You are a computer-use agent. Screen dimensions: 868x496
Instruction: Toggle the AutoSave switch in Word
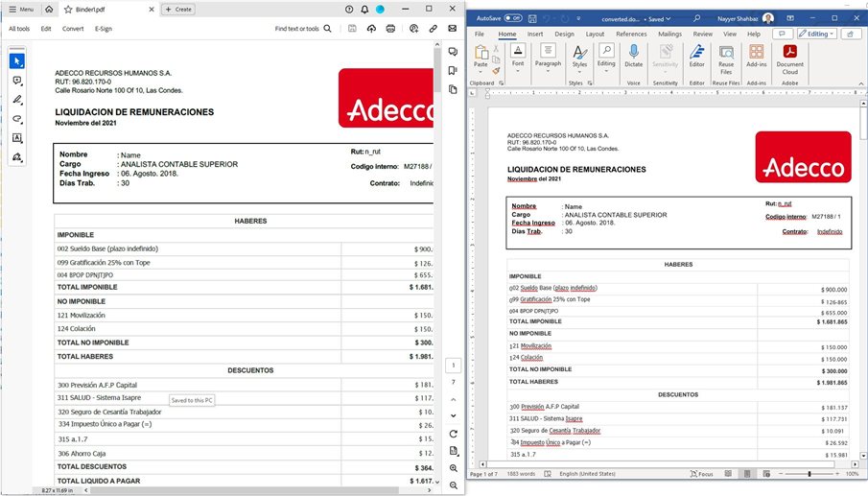513,18
